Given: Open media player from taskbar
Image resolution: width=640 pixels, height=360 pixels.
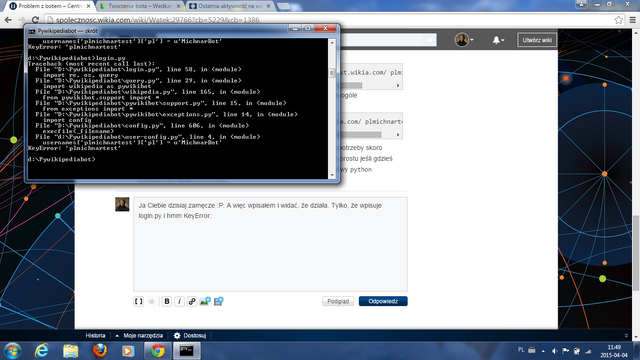Looking at the screenshot, I should 128,351.
